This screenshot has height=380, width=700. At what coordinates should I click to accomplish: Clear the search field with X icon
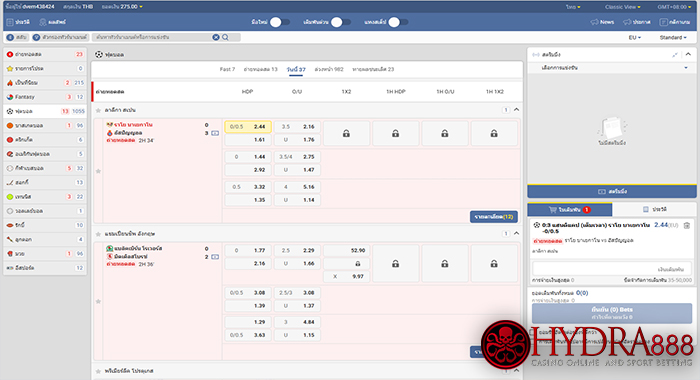(x=216, y=38)
